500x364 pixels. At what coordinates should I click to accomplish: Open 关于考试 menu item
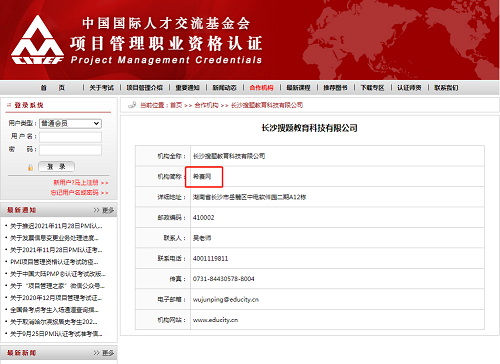pos(102,88)
